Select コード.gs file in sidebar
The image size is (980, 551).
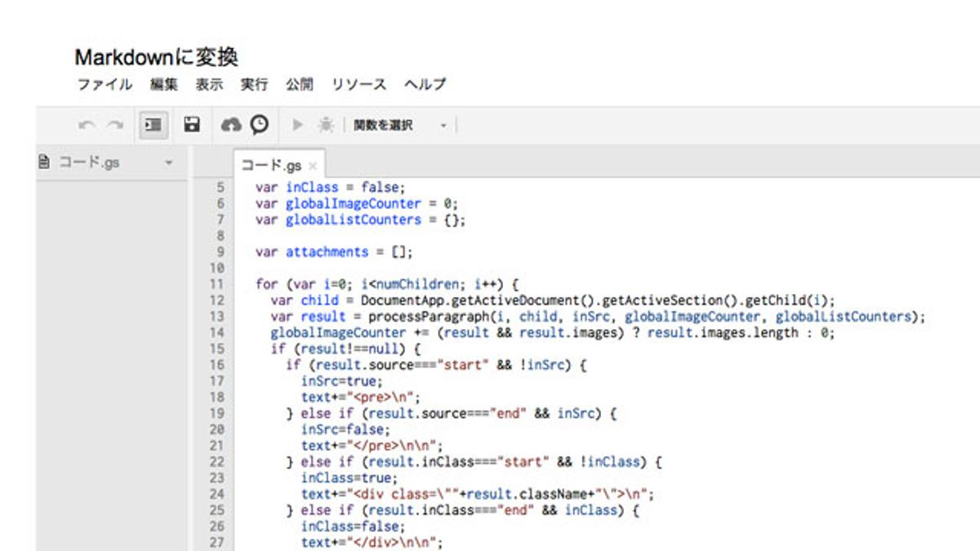88,162
